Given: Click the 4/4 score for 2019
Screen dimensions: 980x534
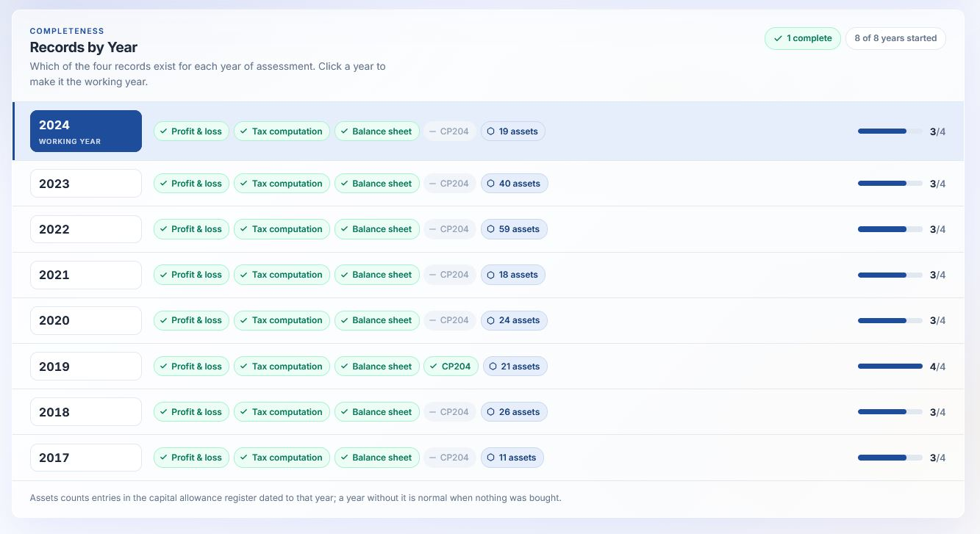Looking at the screenshot, I should click(937, 367).
